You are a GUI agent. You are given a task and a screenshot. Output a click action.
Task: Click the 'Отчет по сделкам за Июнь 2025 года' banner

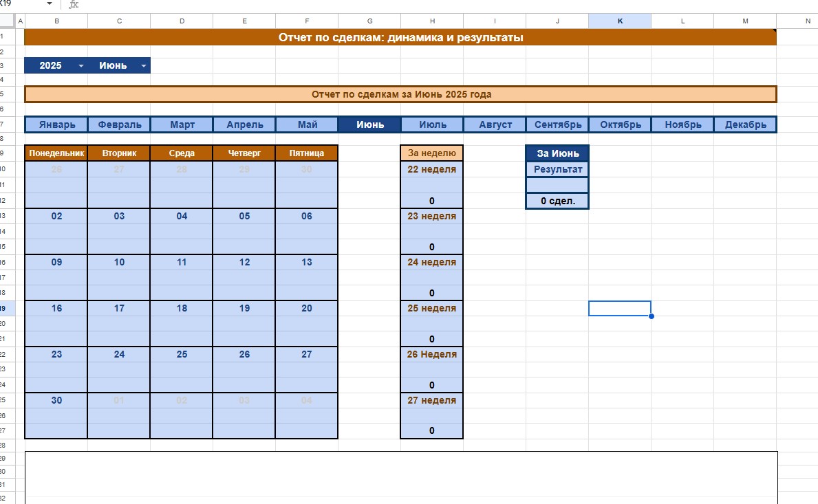(x=400, y=94)
